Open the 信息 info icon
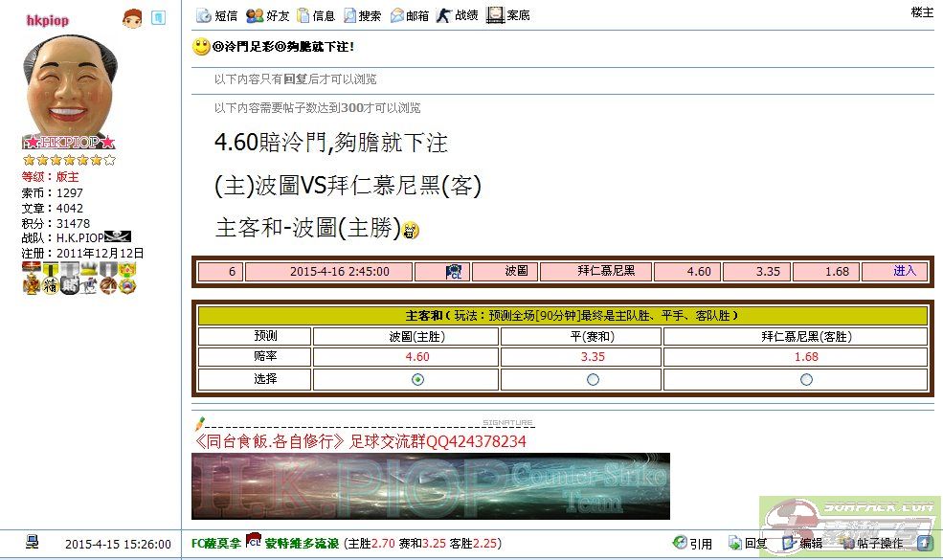The height and width of the screenshot is (560, 943). click(x=318, y=13)
